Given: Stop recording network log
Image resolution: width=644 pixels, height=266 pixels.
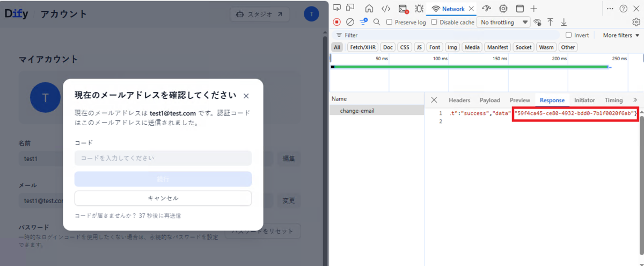Looking at the screenshot, I should [336, 22].
